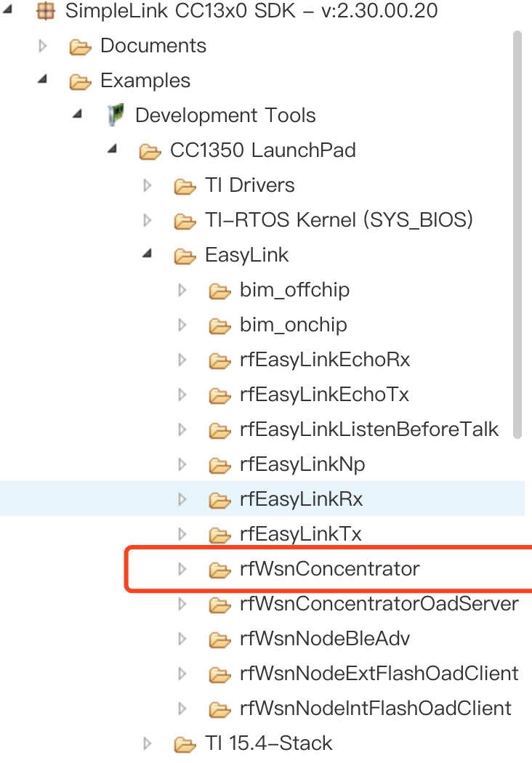
Task: Collapse the EasyLink folder arrow
Action: 148,254
